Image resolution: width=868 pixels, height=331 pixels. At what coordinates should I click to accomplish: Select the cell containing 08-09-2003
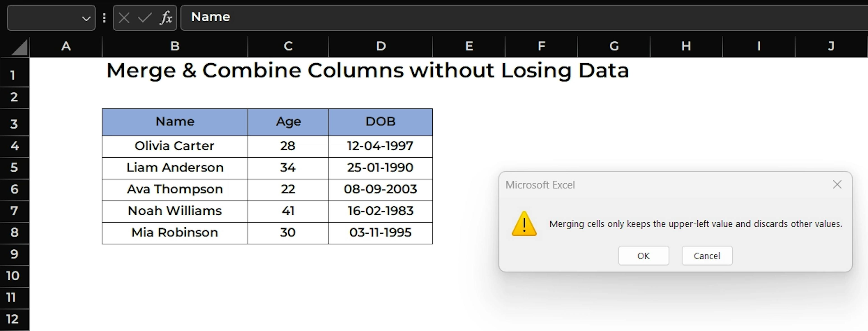(x=380, y=189)
